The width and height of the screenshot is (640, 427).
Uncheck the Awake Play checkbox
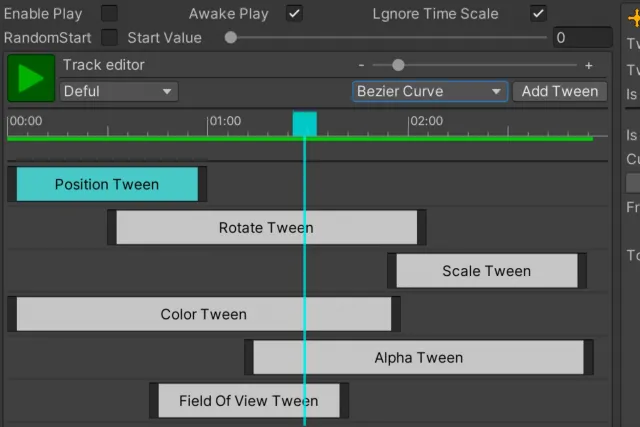[294, 13]
